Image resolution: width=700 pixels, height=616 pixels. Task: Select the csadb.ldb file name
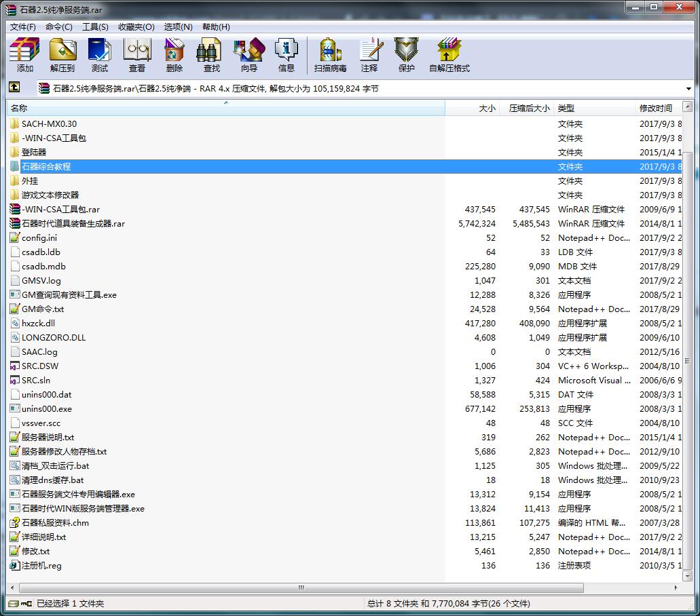(x=41, y=252)
